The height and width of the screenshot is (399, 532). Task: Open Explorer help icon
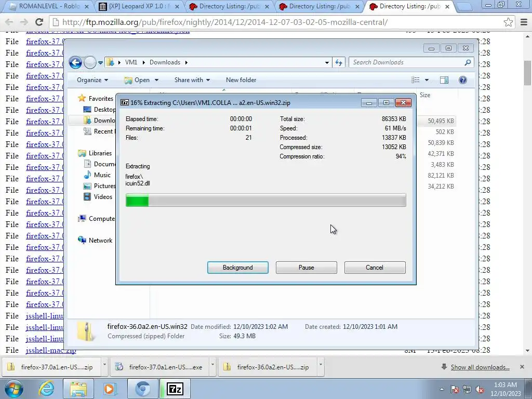[x=463, y=80]
